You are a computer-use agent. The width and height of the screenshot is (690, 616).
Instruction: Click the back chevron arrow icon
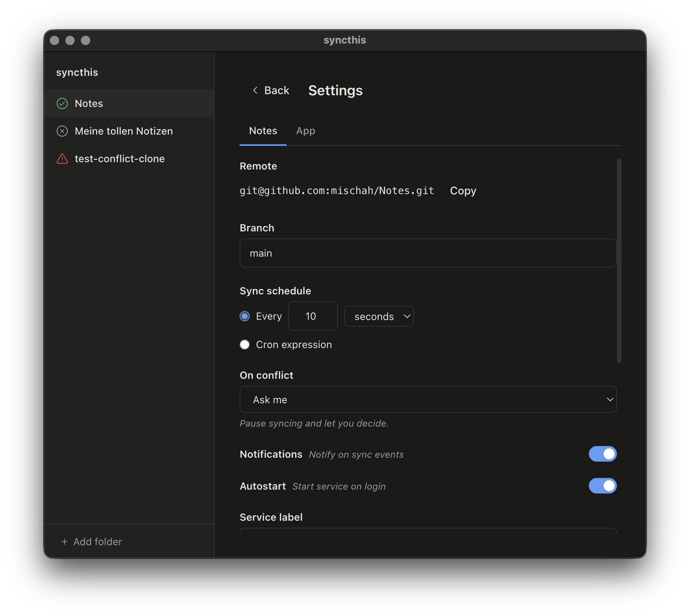coord(255,90)
